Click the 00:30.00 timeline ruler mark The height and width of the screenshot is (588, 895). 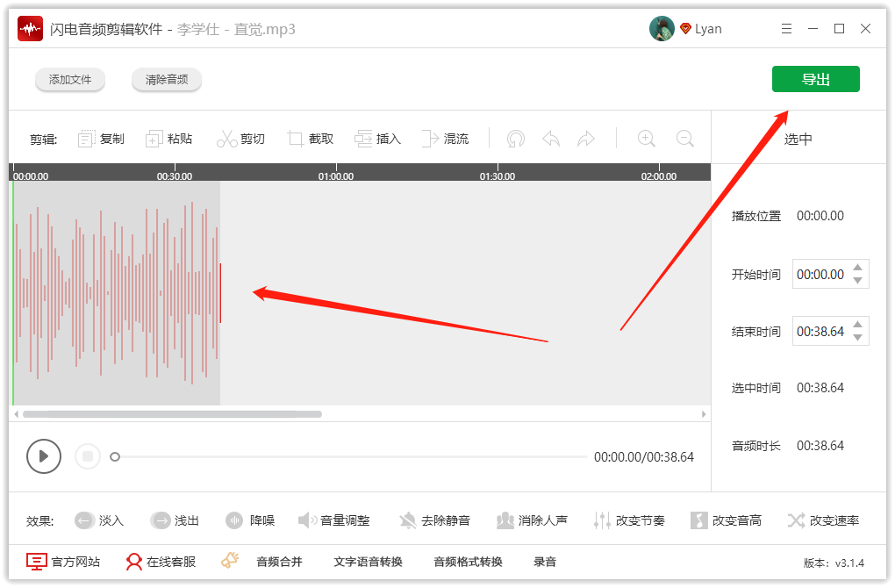(x=174, y=176)
